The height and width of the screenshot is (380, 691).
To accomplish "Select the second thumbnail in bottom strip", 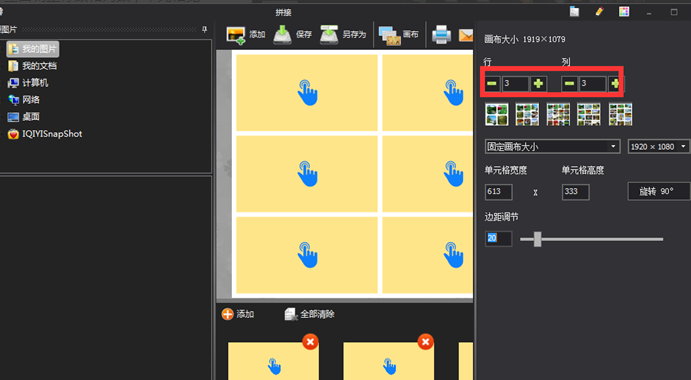I will (389, 361).
